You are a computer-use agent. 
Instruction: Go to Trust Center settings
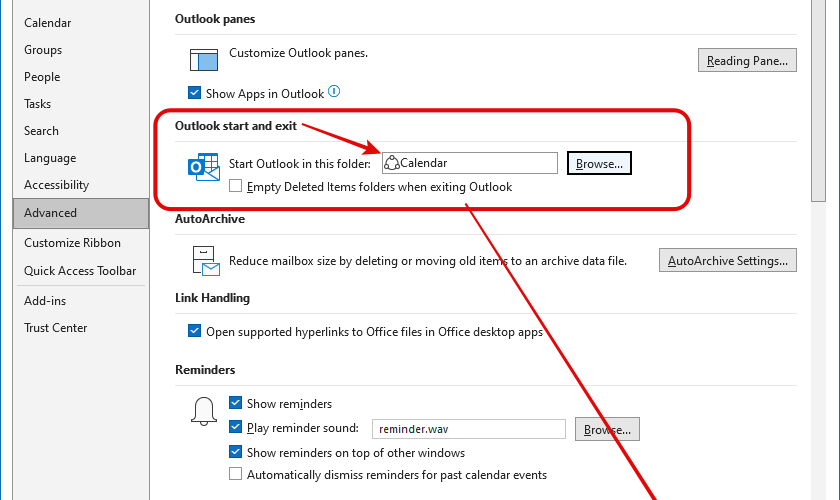pos(55,327)
